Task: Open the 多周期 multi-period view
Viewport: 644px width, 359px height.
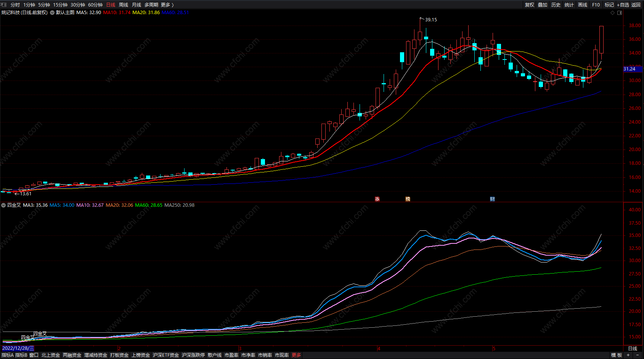Action: tap(151, 5)
